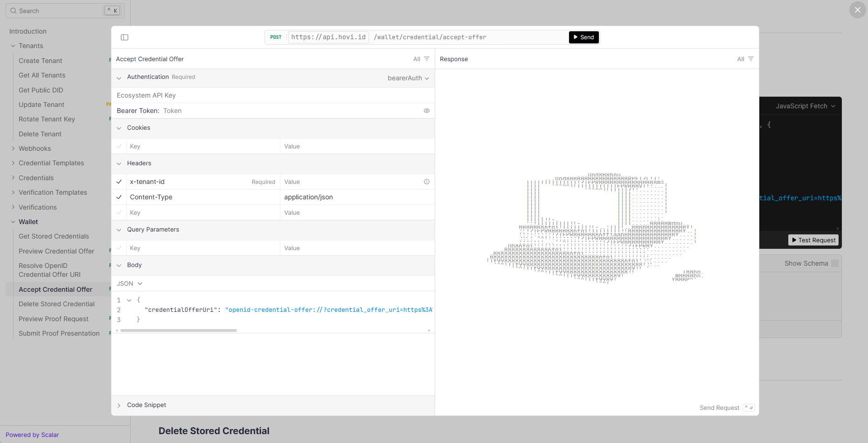Open the request All filter icon
868x443 pixels.
pyautogui.click(x=426, y=59)
